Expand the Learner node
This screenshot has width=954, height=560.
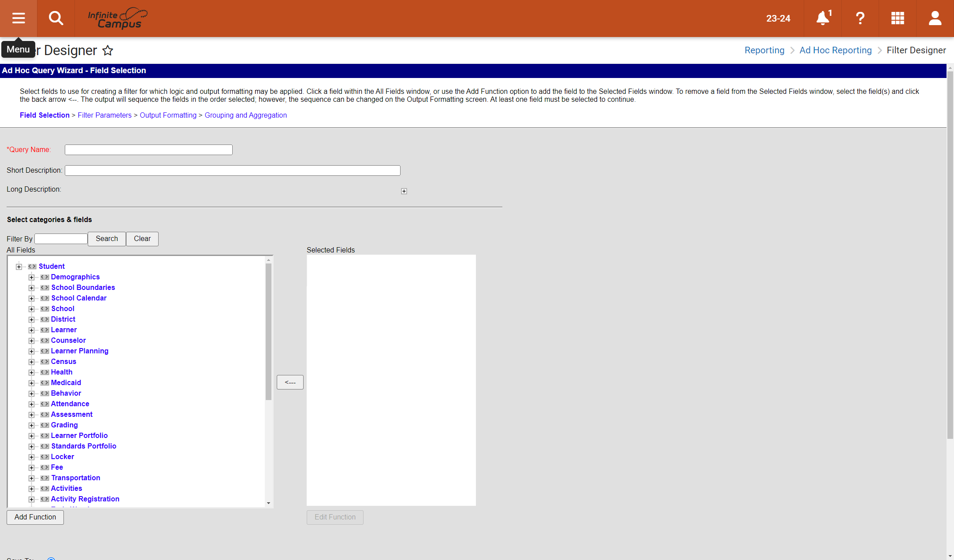pos(31,330)
